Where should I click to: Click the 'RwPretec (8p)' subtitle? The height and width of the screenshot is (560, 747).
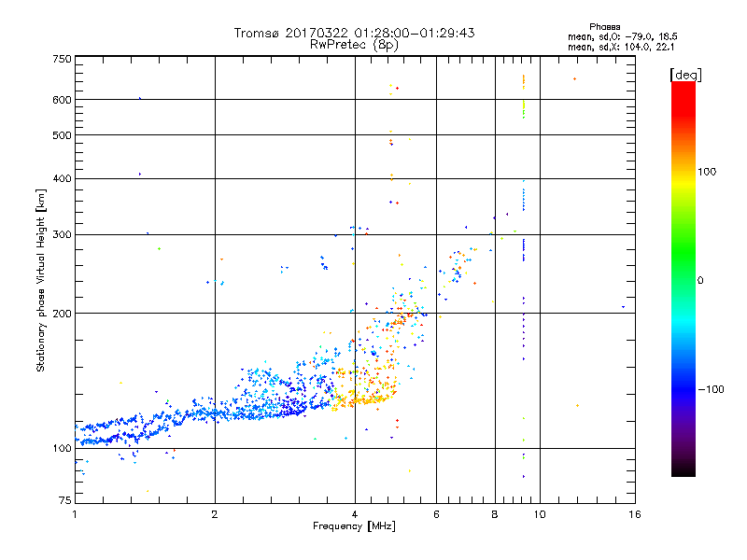pos(354,45)
